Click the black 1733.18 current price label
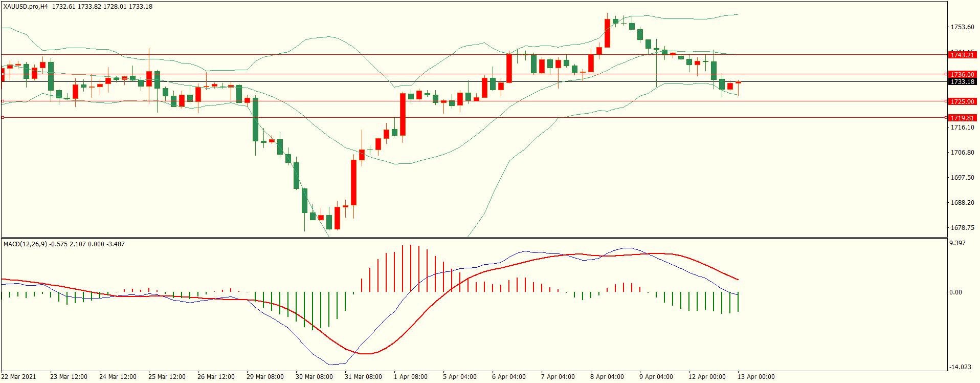This screenshot has width=980, height=383. [x=962, y=81]
